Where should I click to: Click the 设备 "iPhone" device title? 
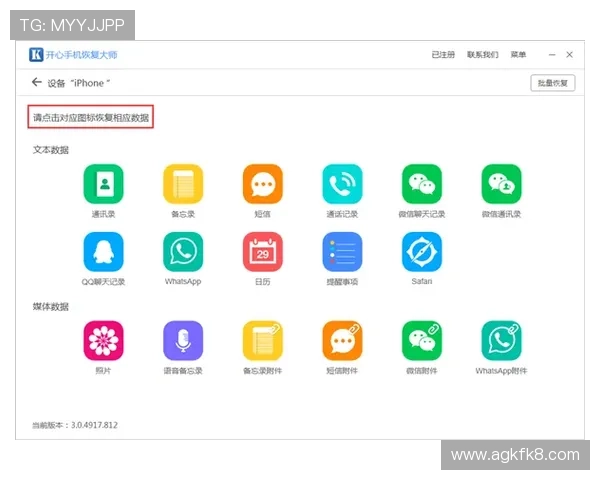click(x=78, y=83)
